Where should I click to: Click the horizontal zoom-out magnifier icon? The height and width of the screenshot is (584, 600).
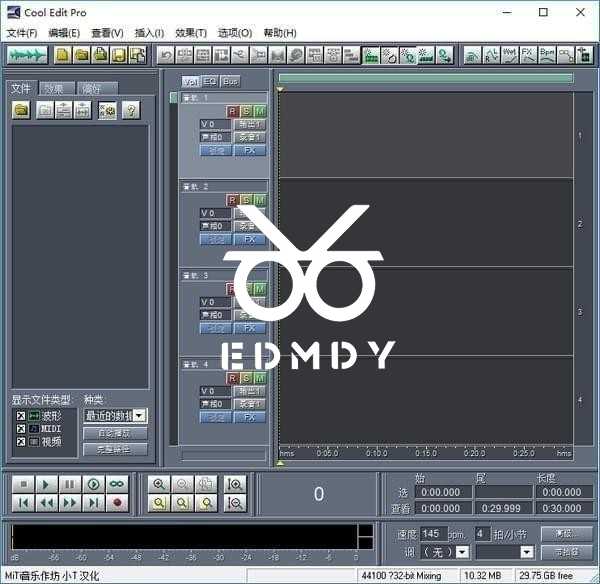183,484
